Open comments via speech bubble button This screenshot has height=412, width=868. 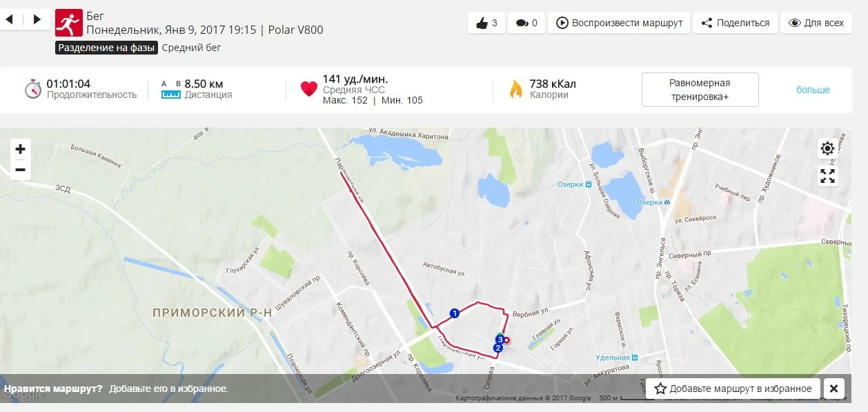(x=526, y=23)
